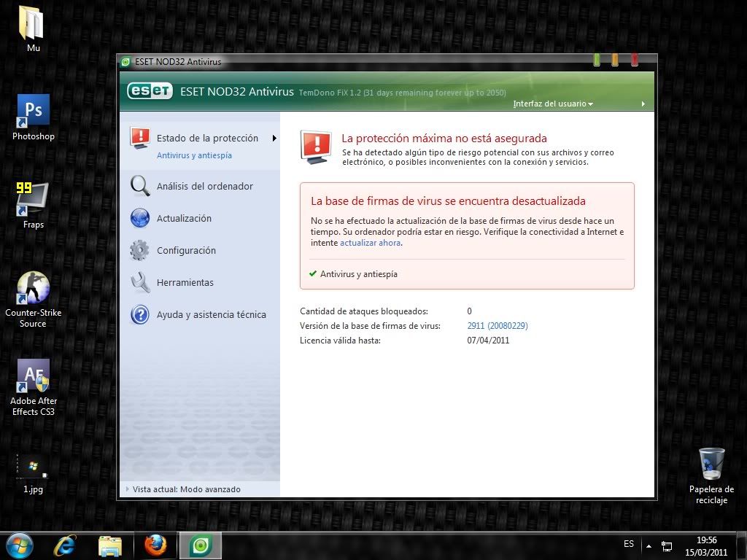Image resolution: width=747 pixels, height=560 pixels.
Task: Click the ES language indicator
Action: [x=628, y=544]
